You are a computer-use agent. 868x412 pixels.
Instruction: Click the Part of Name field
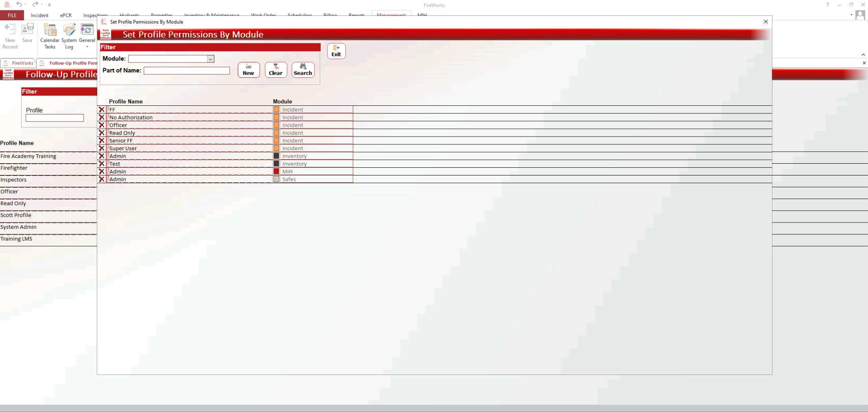pyautogui.click(x=187, y=71)
